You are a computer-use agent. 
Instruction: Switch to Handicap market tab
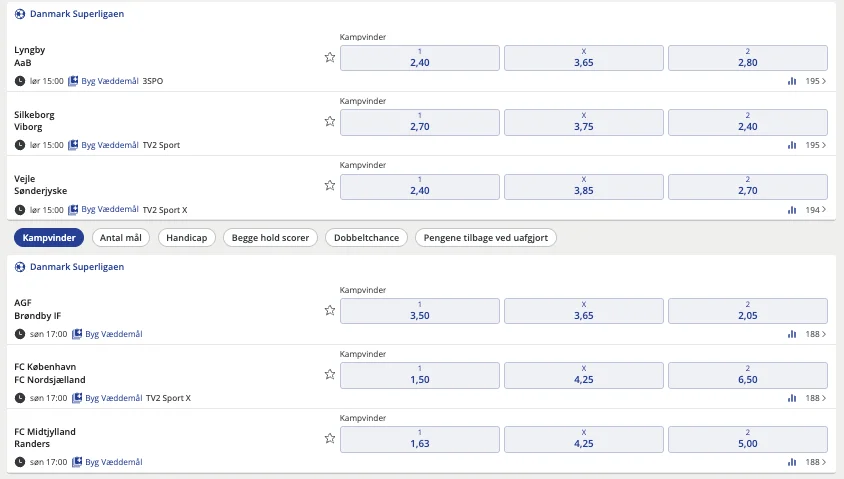[x=187, y=238]
